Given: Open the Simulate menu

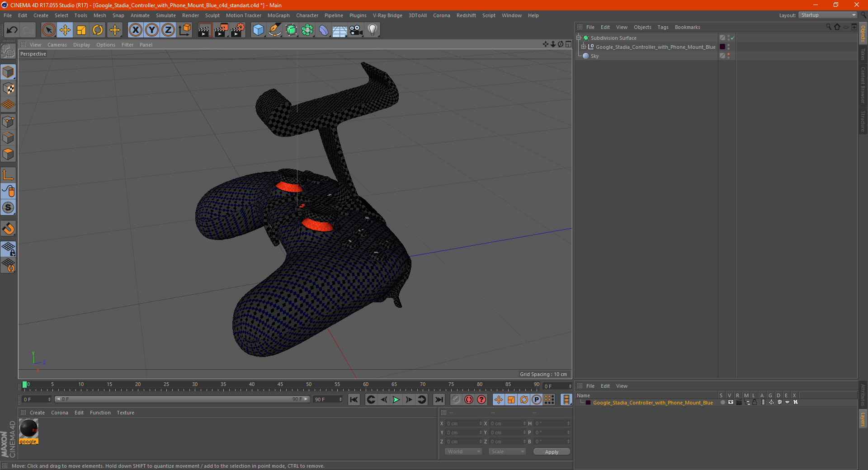Looking at the screenshot, I should tap(166, 15).
